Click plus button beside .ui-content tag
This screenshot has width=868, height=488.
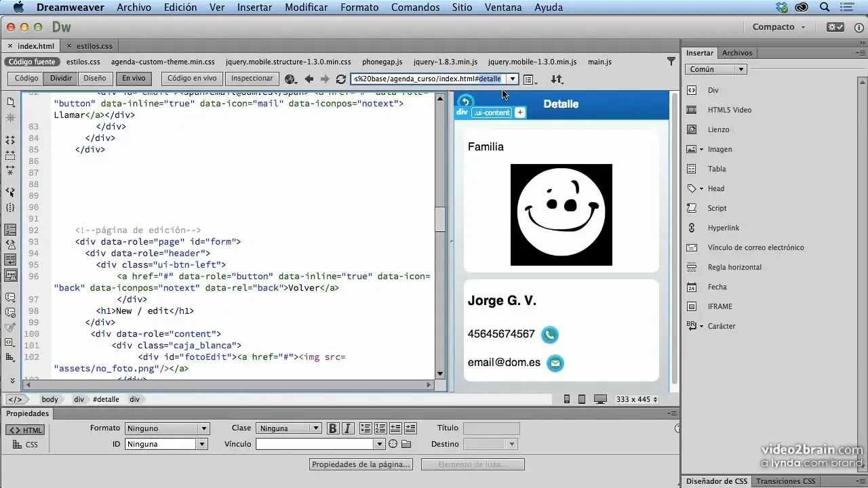[520, 113]
